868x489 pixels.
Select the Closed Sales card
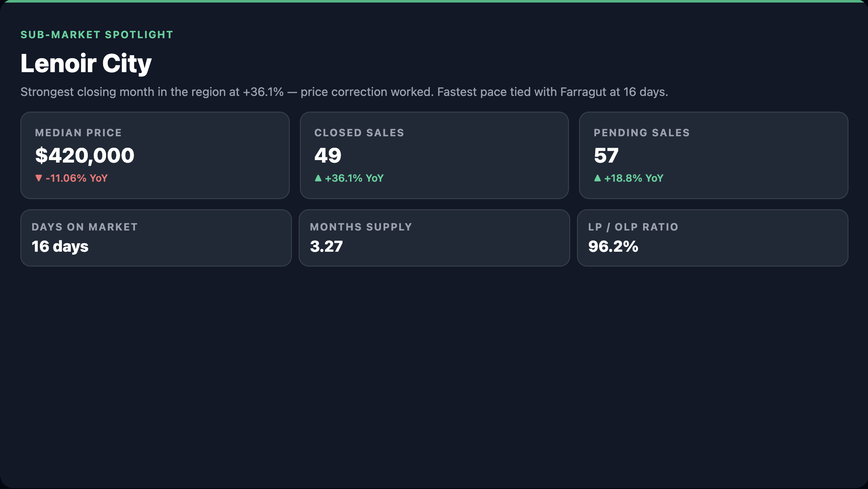[x=434, y=155]
